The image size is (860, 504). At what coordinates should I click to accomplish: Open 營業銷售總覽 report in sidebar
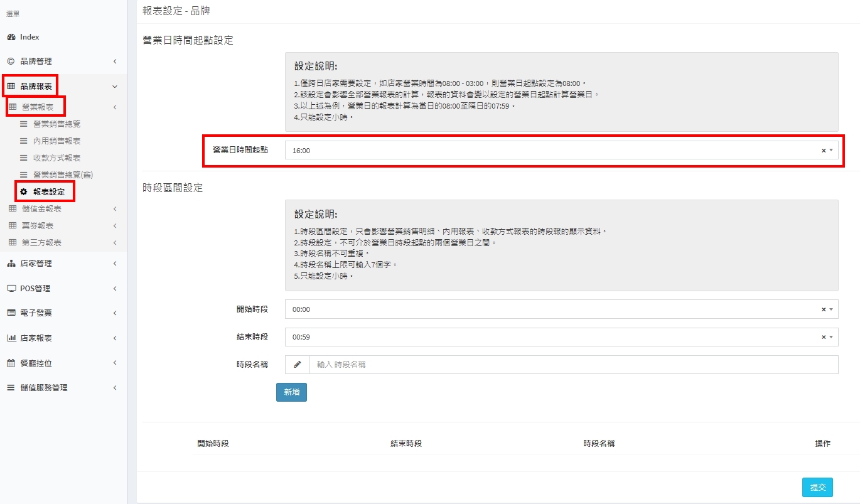click(56, 124)
